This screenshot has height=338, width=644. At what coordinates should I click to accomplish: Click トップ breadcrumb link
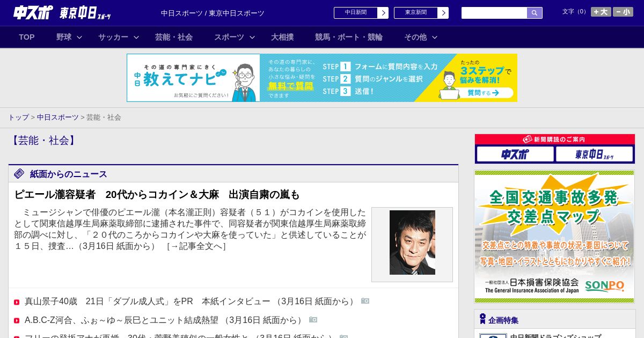[18, 117]
